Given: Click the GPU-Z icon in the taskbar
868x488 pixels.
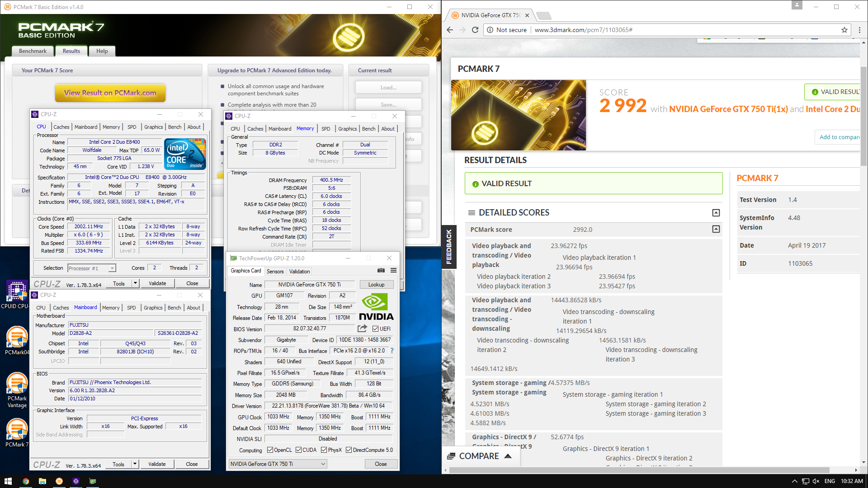Looking at the screenshot, I should coord(93,481).
